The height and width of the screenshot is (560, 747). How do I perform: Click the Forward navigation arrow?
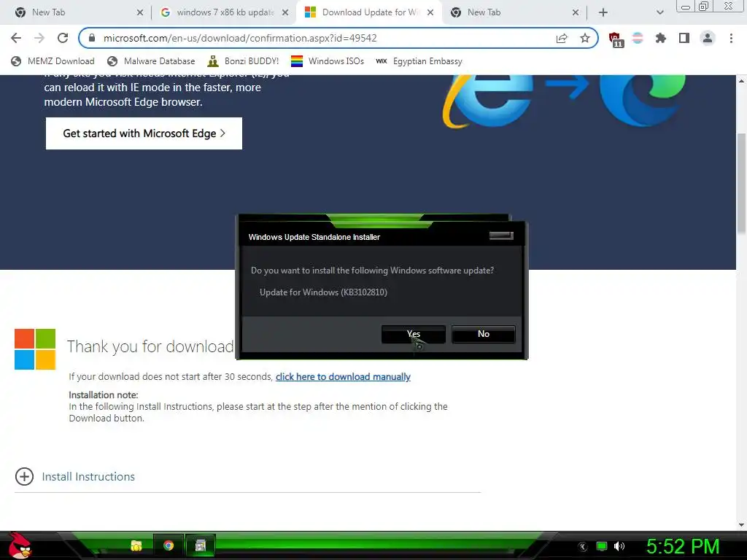39,38
